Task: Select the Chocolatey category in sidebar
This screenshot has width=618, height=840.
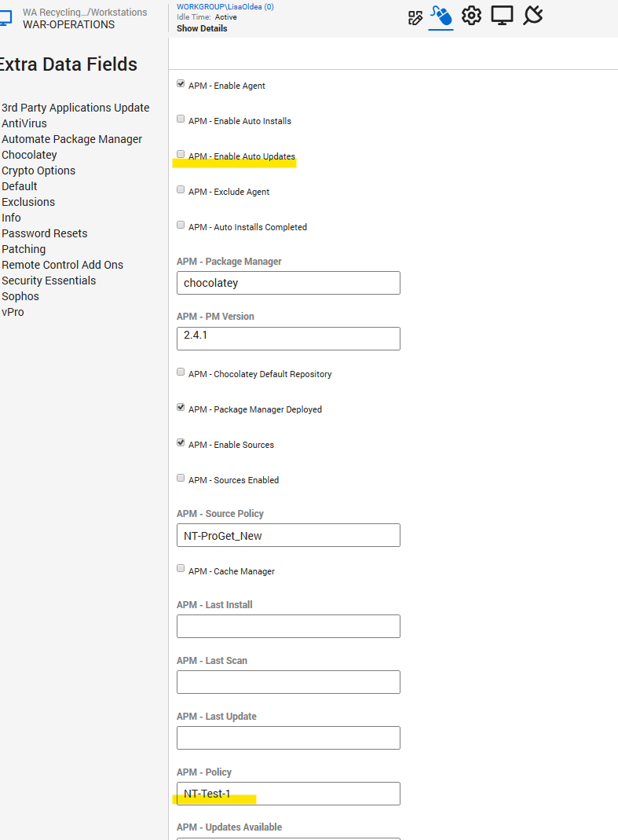Action: [x=29, y=155]
